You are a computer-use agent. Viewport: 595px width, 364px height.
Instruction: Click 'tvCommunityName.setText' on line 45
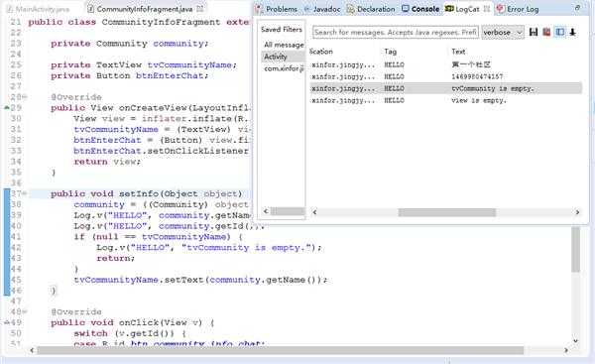pyautogui.click(x=139, y=280)
